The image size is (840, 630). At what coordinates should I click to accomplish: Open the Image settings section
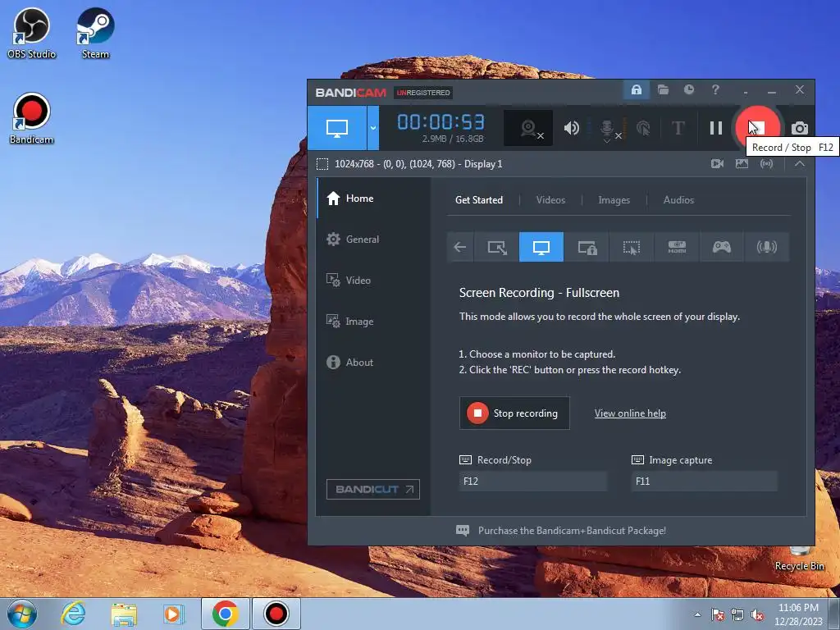coord(373,322)
